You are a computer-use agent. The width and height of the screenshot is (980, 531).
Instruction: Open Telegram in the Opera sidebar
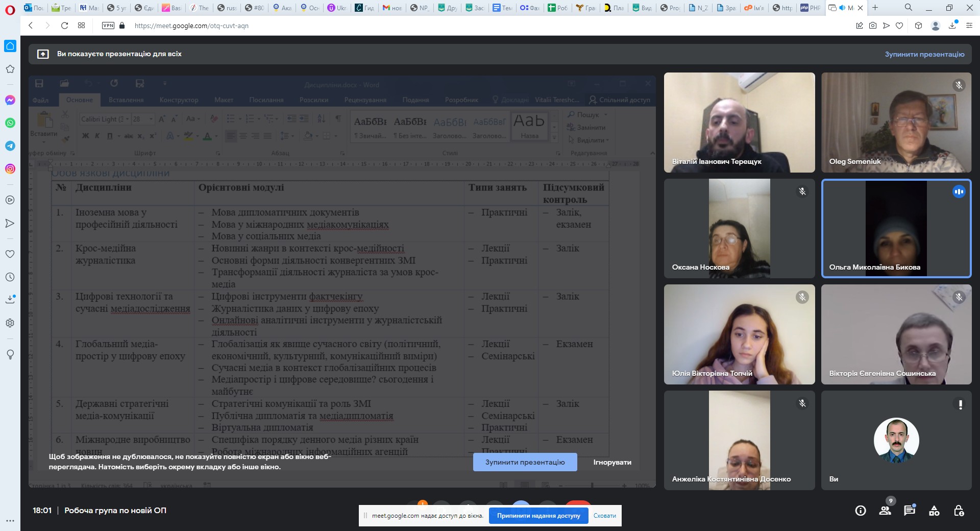pyautogui.click(x=10, y=146)
